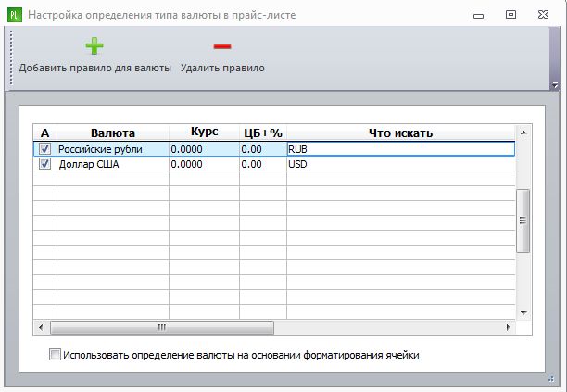Select the "Российские рубли" cell
567x392 pixels.
pyautogui.click(x=113, y=149)
